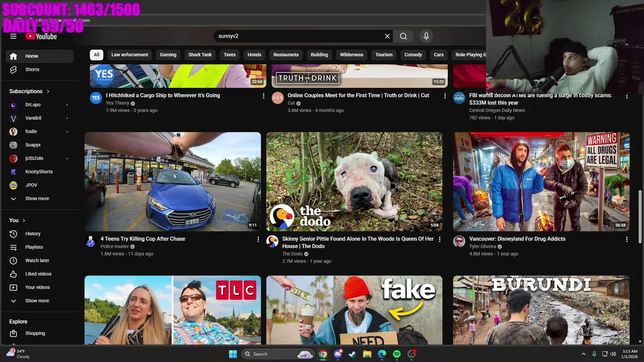
Task: Open Discord from taskbar
Action: point(338,354)
